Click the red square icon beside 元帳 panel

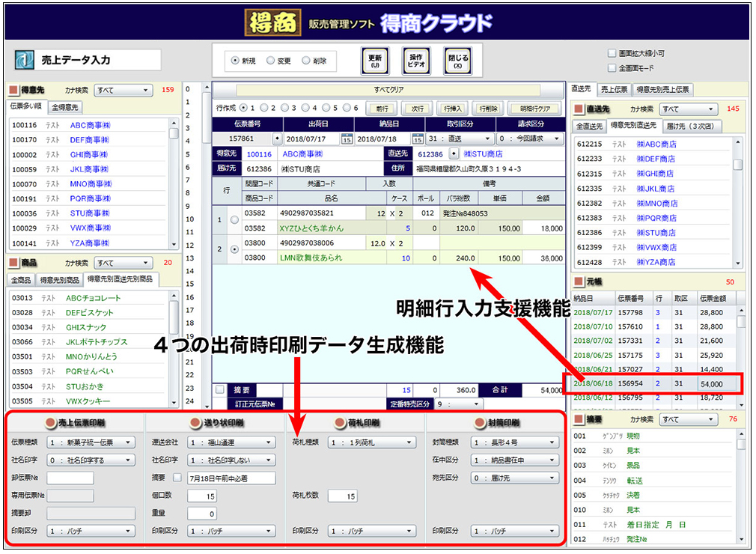coord(579,281)
